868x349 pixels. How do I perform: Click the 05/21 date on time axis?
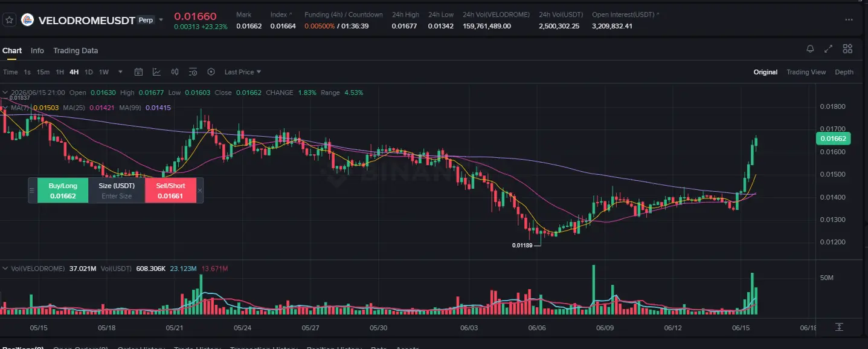175,328
